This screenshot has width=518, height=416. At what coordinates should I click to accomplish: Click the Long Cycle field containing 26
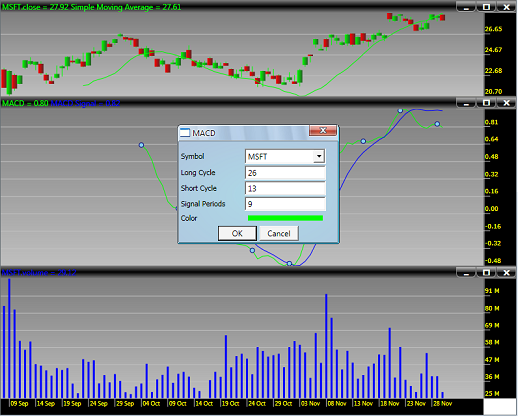[x=285, y=173]
